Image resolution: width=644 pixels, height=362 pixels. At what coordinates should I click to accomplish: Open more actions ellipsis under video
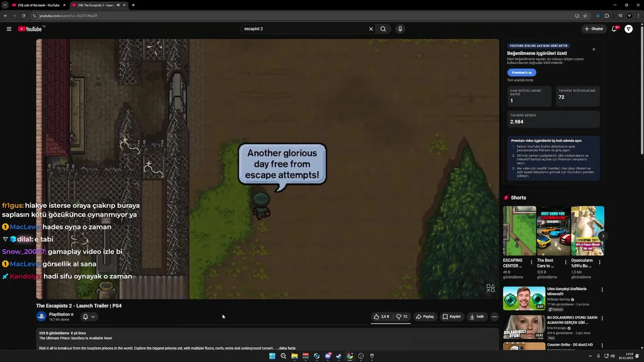(495, 317)
